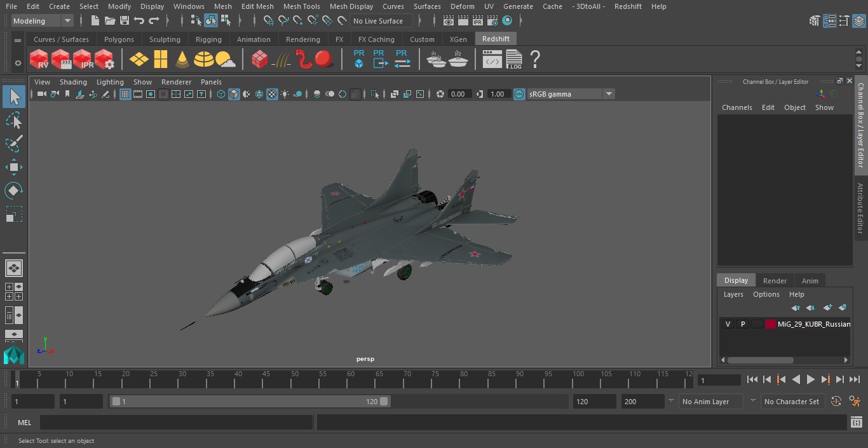Switch to the Anim layer tab
Viewport: 868px width, 448px height.
[810, 281]
